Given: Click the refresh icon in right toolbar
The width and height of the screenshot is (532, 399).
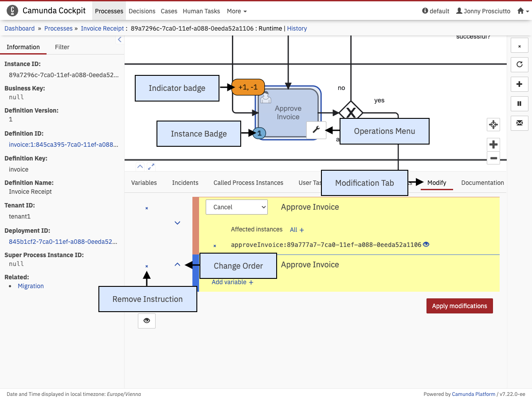Looking at the screenshot, I should click(520, 64).
